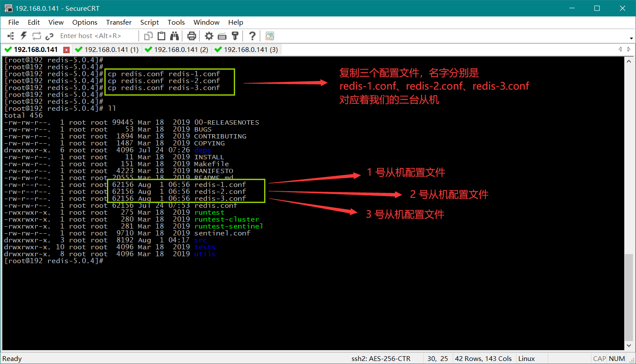Click the Quick Connect lightning bolt icon
The width and height of the screenshot is (636, 364).
coord(24,36)
